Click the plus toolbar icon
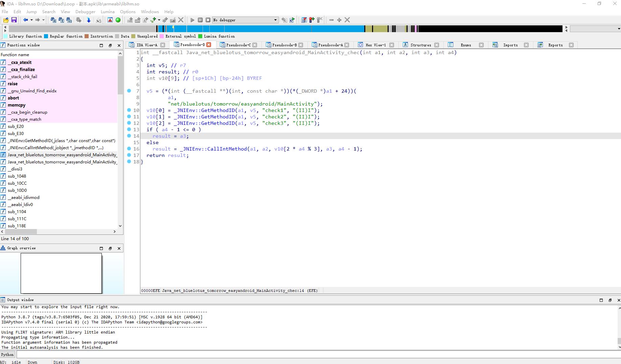Screen dimensions: 621x364 coord(339,20)
